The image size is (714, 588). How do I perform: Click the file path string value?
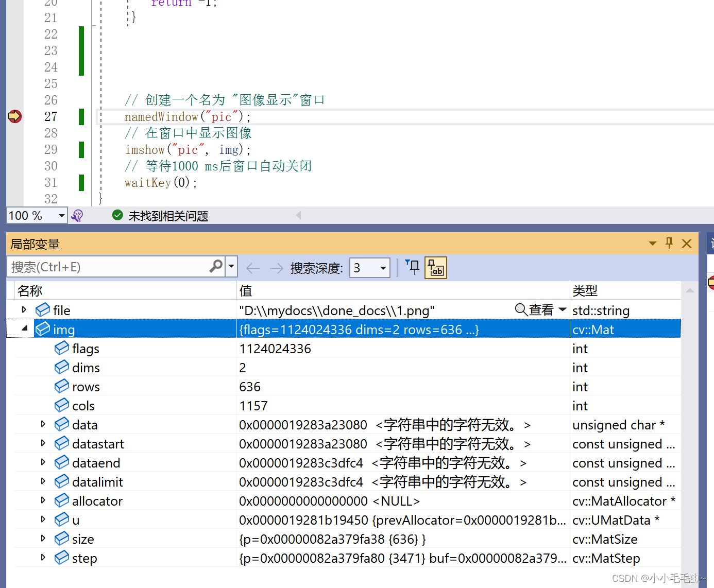[337, 310]
